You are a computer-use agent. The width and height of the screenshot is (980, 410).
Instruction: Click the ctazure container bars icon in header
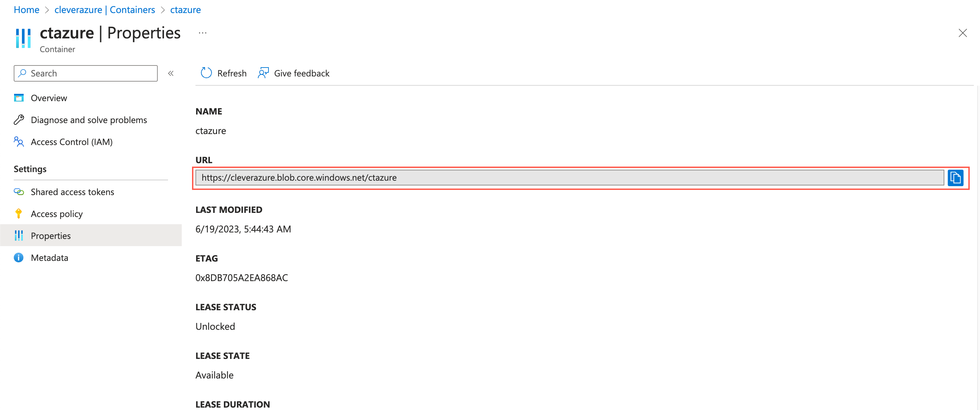tap(23, 38)
